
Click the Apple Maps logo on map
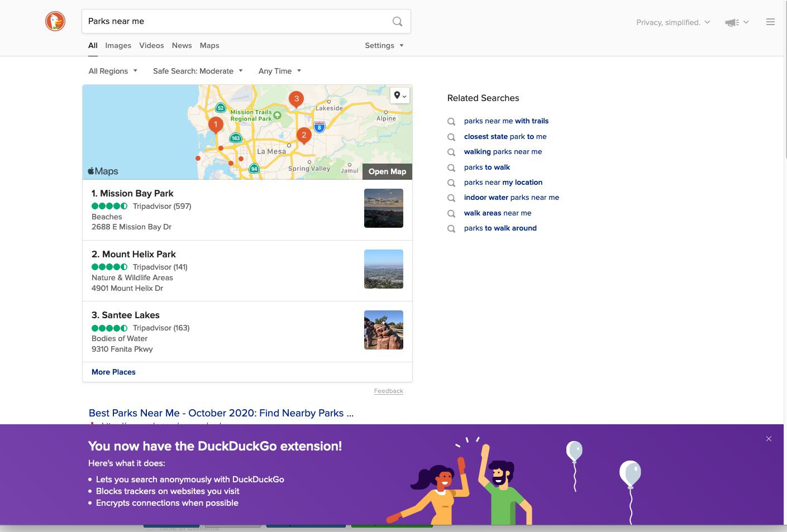pos(103,171)
